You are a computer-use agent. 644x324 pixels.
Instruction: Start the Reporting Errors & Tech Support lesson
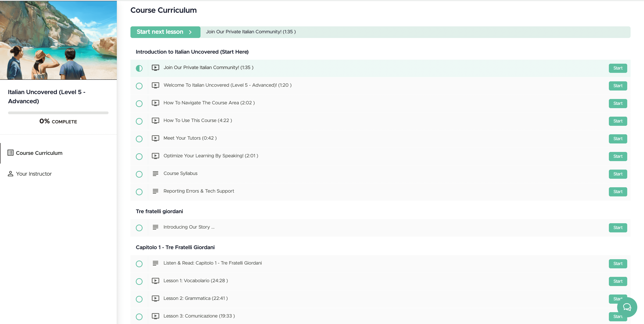point(618,192)
